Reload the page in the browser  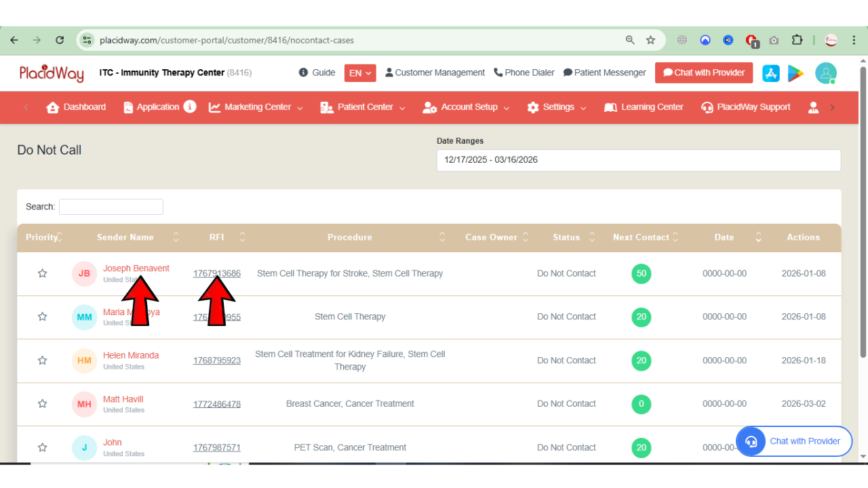[60, 40]
